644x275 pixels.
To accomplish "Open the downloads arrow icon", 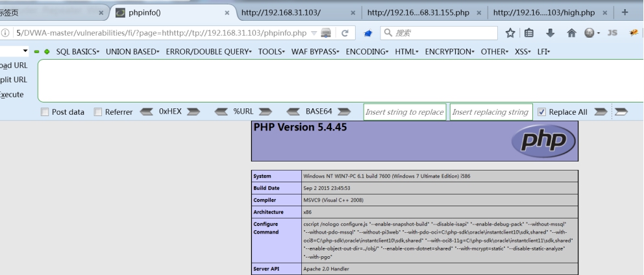I will click(x=551, y=33).
